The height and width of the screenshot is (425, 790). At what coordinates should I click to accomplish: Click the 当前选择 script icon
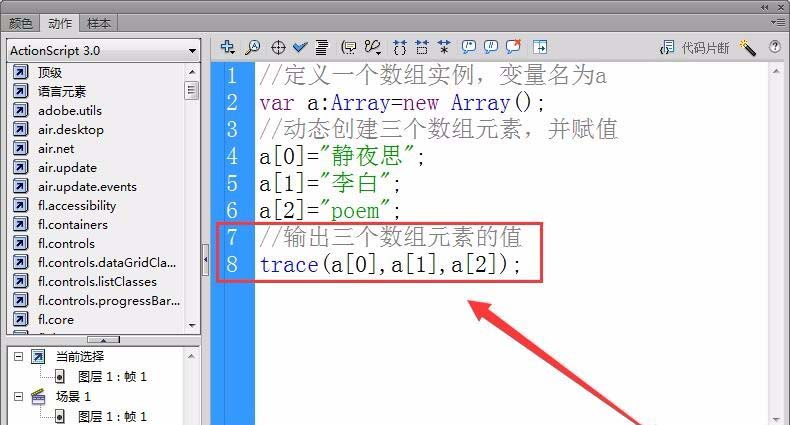pos(38,357)
